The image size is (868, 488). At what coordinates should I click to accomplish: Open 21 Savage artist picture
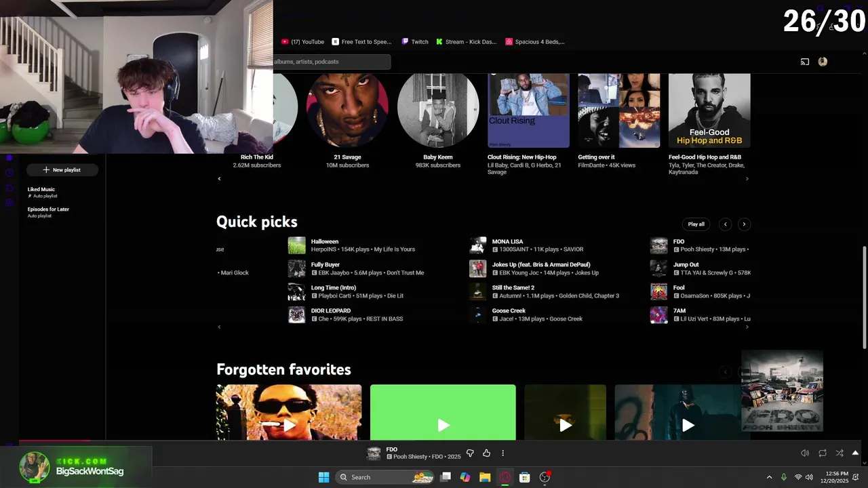pos(347,110)
